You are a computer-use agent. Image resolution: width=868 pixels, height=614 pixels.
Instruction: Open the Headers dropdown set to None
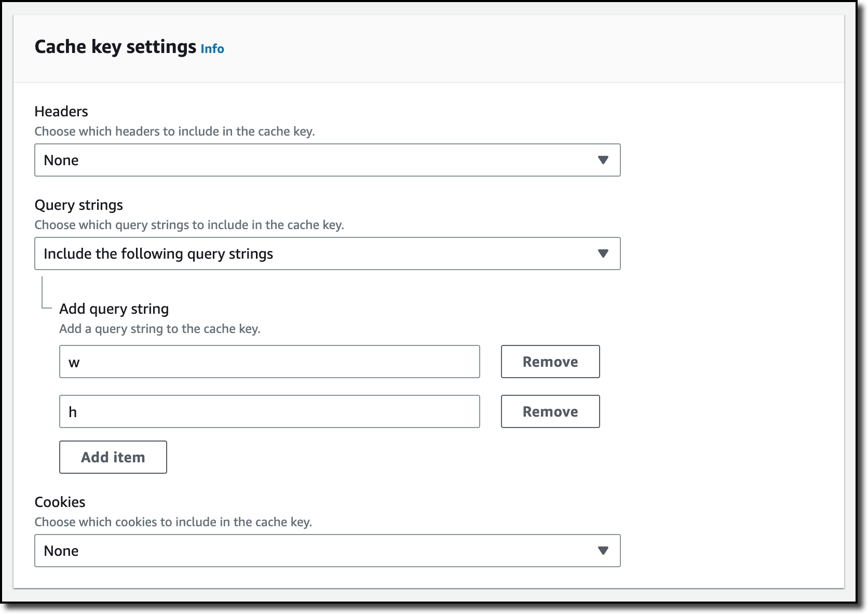(328, 160)
